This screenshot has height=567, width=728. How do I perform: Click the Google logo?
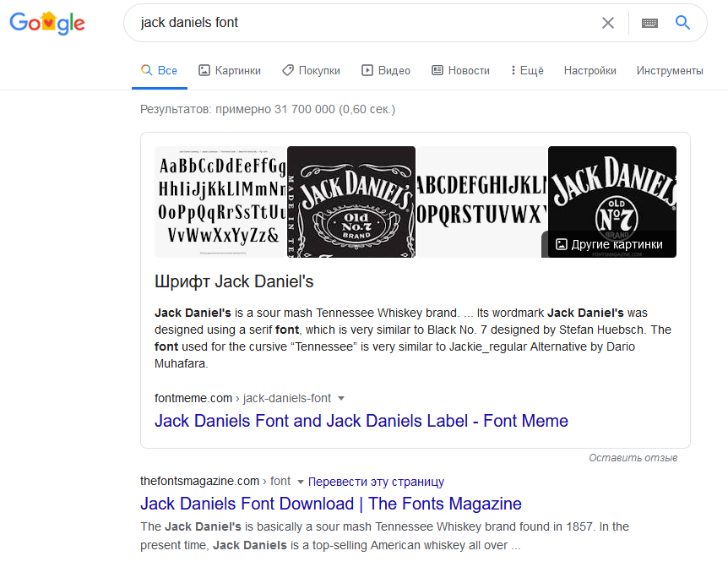[x=46, y=23]
